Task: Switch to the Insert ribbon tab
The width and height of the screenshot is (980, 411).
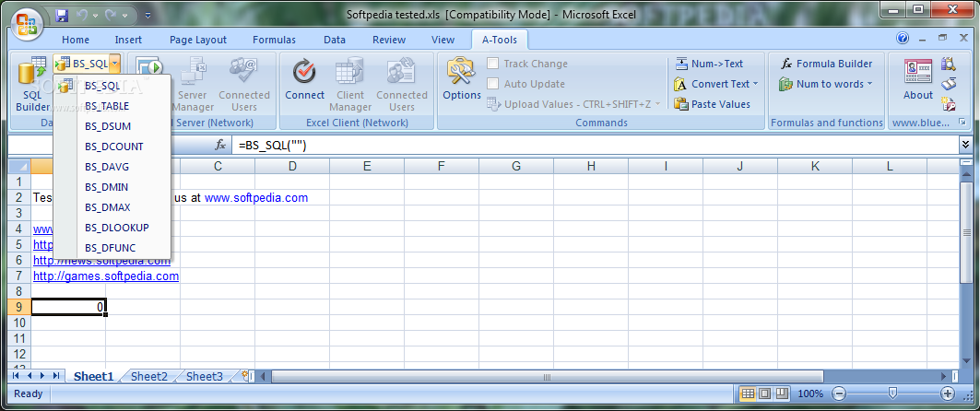Action: point(128,40)
